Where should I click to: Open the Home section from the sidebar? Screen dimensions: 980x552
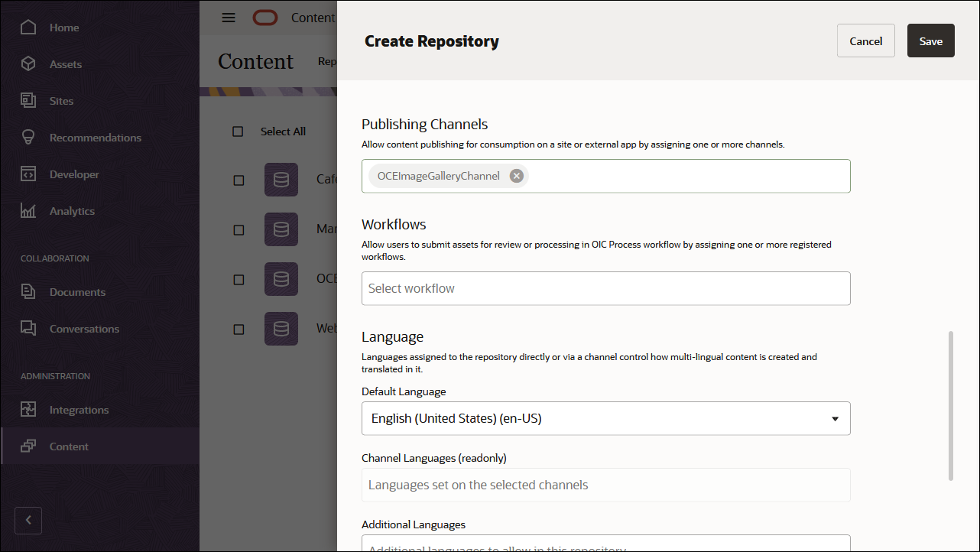63,27
